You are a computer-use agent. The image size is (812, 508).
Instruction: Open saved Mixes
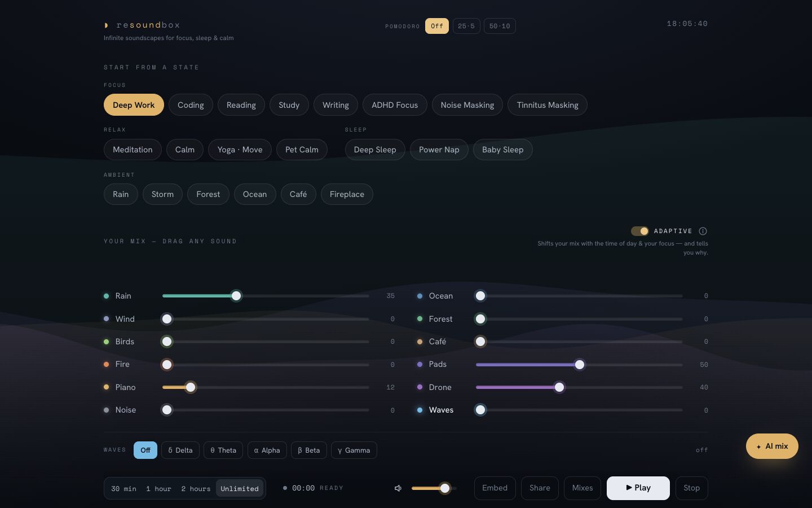[582, 488]
